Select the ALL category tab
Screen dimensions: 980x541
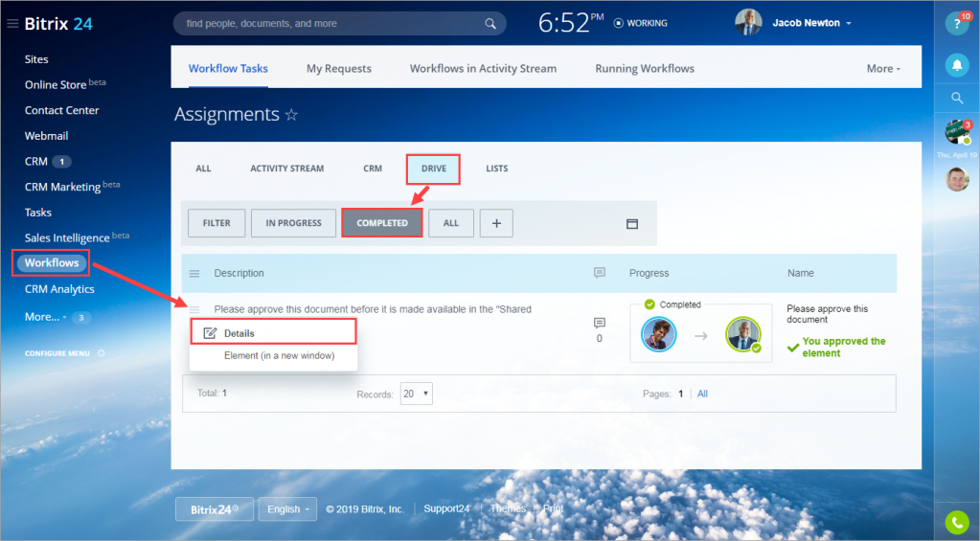tap(203, 169)
